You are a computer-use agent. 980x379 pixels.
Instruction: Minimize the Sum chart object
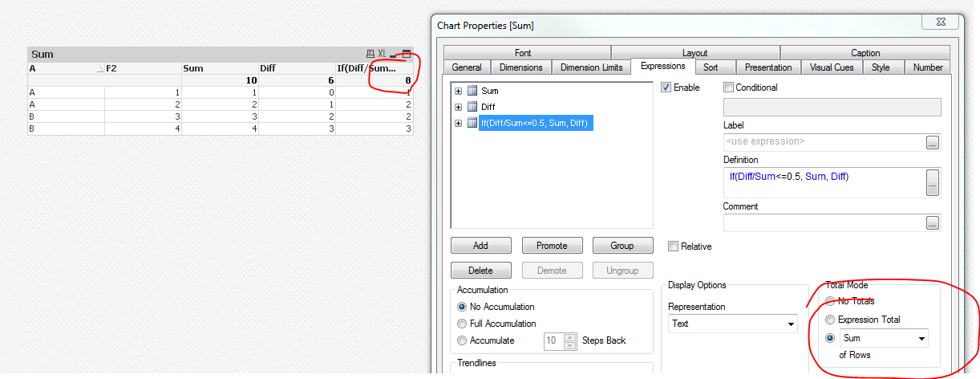pos(394,55)
